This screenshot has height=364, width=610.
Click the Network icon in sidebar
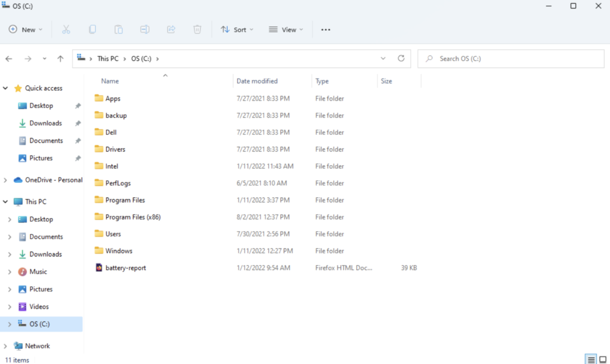tap(18, 346)
